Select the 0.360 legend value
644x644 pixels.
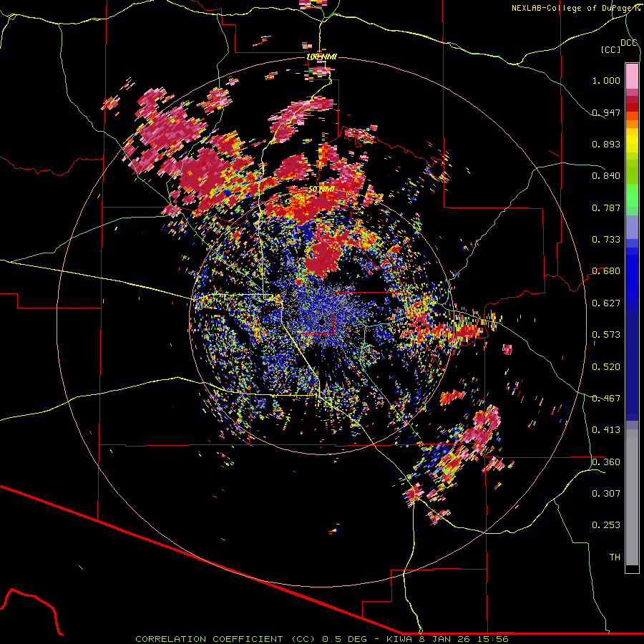(606, 462)
